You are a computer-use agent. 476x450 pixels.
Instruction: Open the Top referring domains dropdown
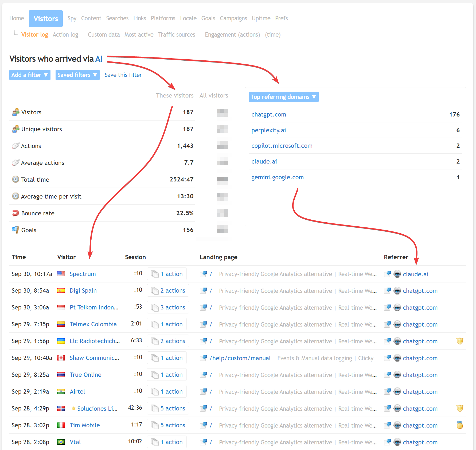click(x=283, y=97)
